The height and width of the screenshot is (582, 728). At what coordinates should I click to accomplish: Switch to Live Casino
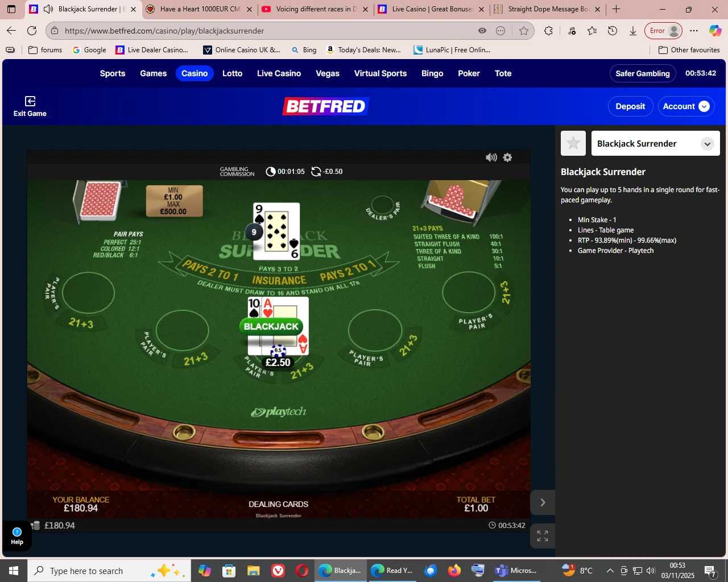coord(279,73)
